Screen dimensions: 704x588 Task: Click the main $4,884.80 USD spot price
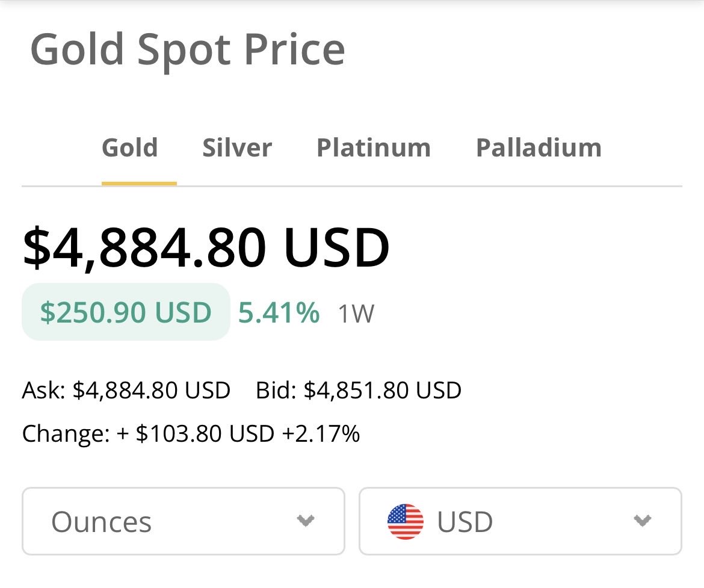pos(206,248)
